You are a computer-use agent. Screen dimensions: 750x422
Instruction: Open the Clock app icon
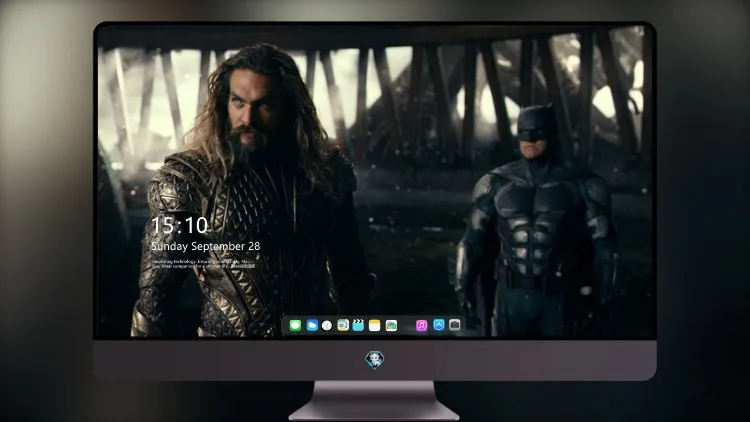[x=327, y=326]
